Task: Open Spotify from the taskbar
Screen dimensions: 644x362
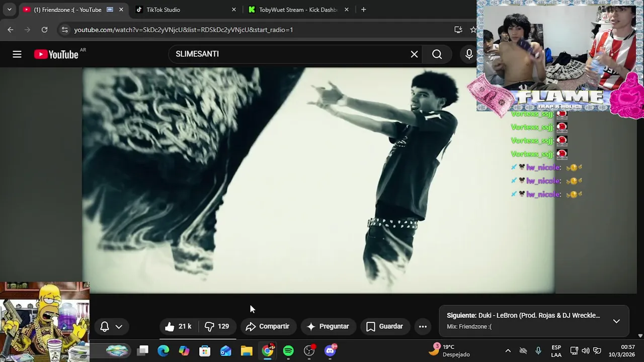Action: click(288, 350)
